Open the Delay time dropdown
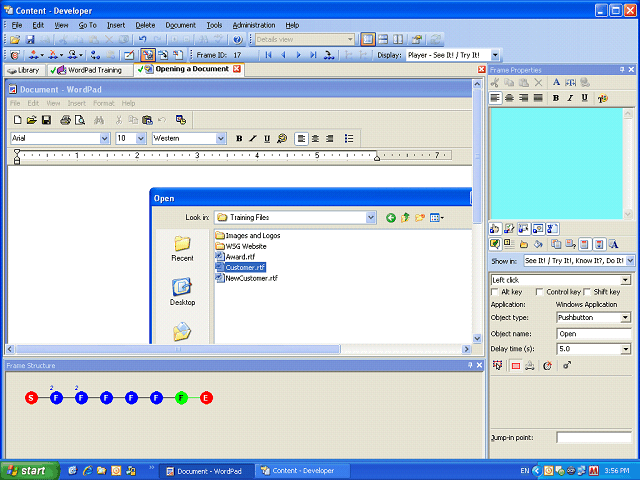 pos(625,349)
